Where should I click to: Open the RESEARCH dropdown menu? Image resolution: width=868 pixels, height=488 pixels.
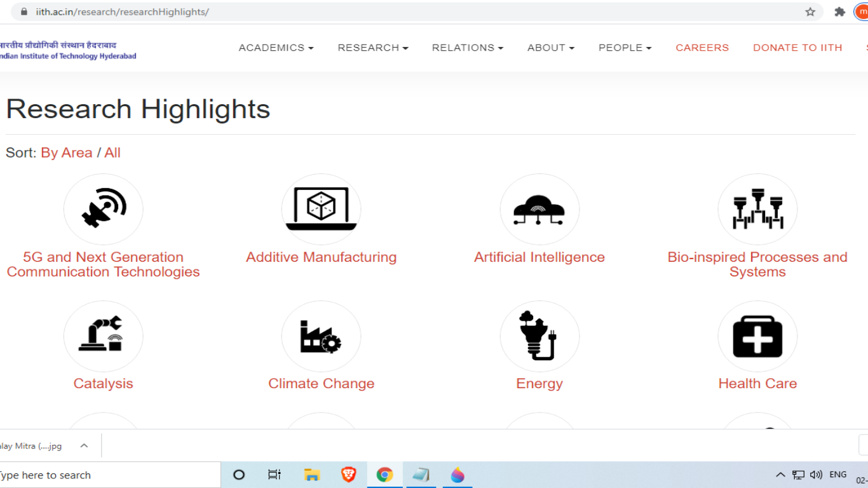[x=372, y=48]
